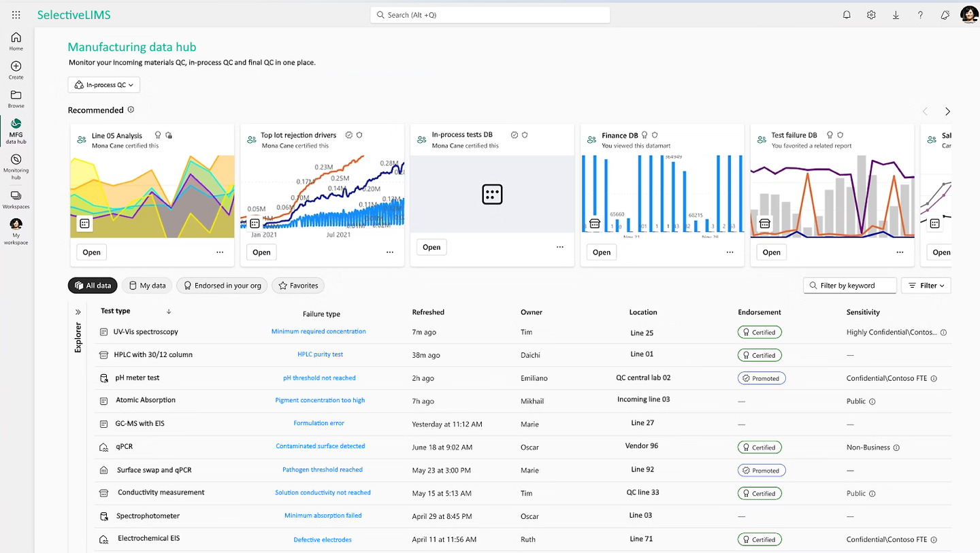Open the Line 05 Analysis card
Viewport: 980px width, 553px height.
pyautogui.click(x=91, y=252)
